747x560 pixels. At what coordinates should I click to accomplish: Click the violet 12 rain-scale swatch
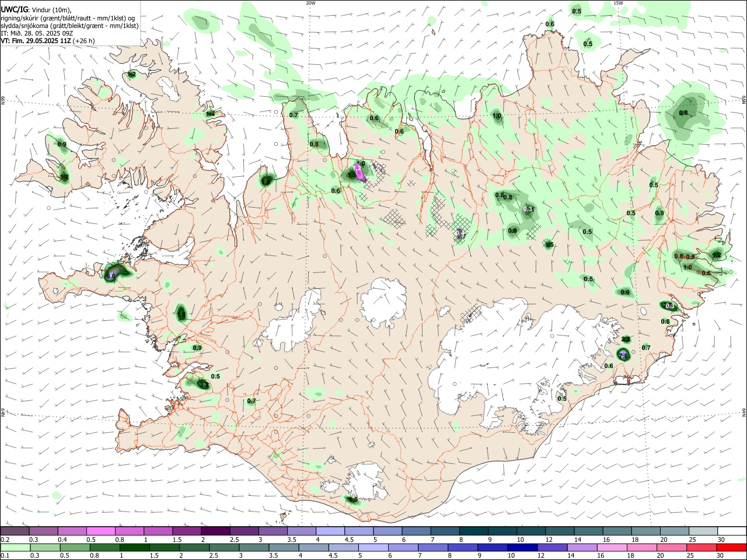[551, 548]
